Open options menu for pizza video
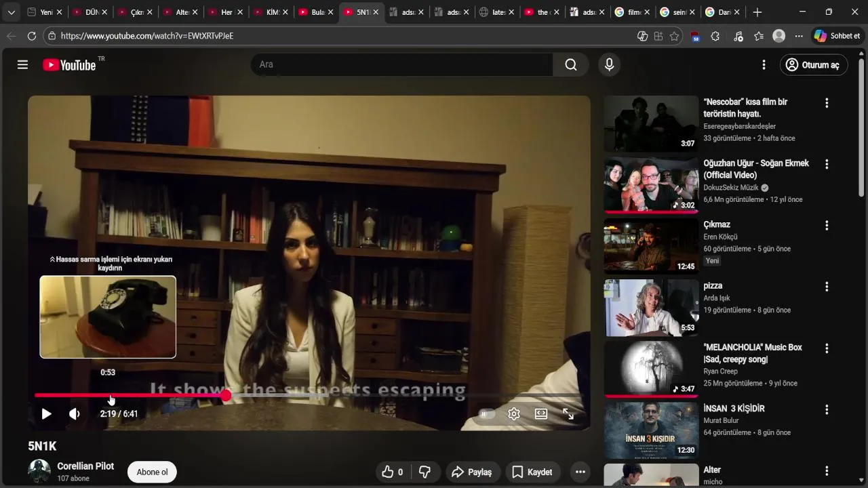This screenshot has width=868, height=488. pyautogui.click(x=827, y=287)
